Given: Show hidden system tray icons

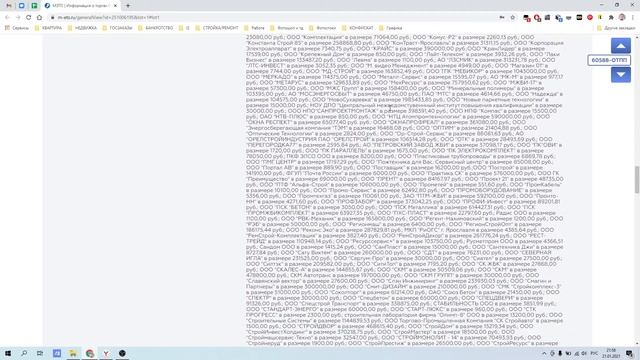Looking at the screenshot, I should pyautogui.click(x=544, y=353).
